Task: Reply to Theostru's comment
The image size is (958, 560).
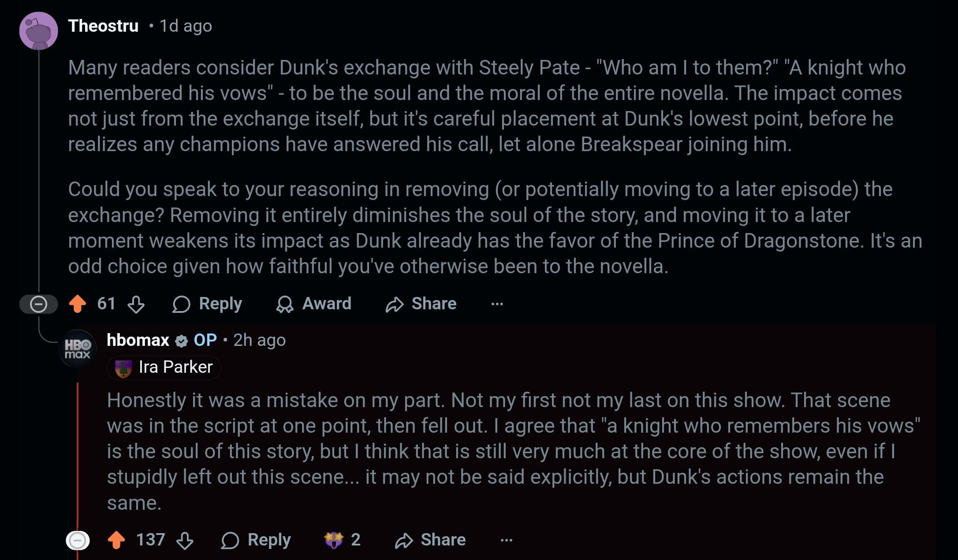Action: pos(207,304)
